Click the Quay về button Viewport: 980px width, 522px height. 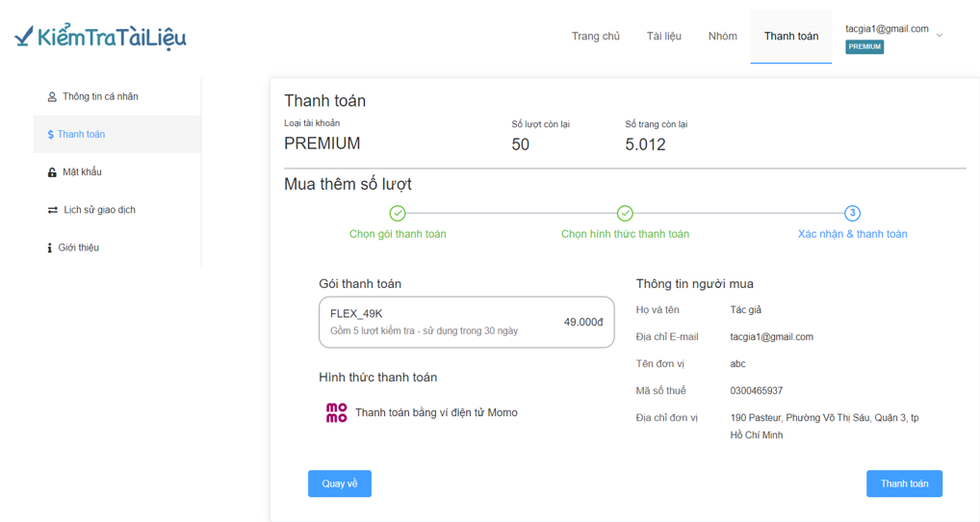[x=340, y=483]
